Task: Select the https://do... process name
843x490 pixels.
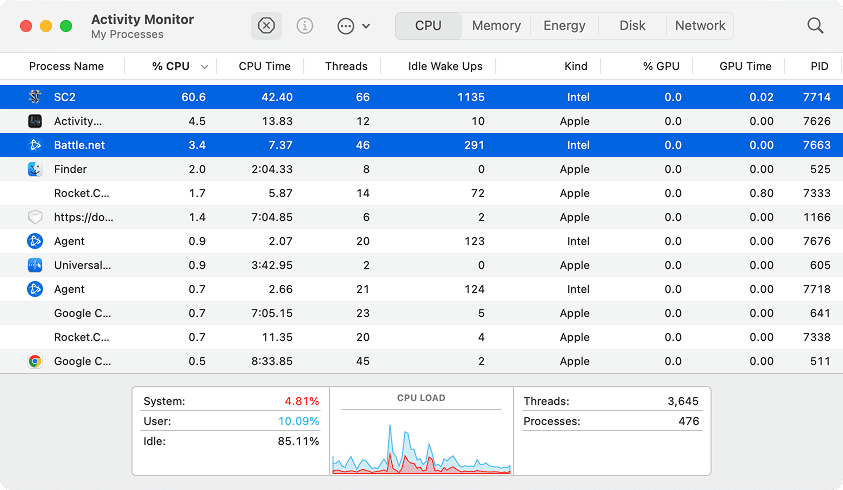Action: (x=83, y=217)
